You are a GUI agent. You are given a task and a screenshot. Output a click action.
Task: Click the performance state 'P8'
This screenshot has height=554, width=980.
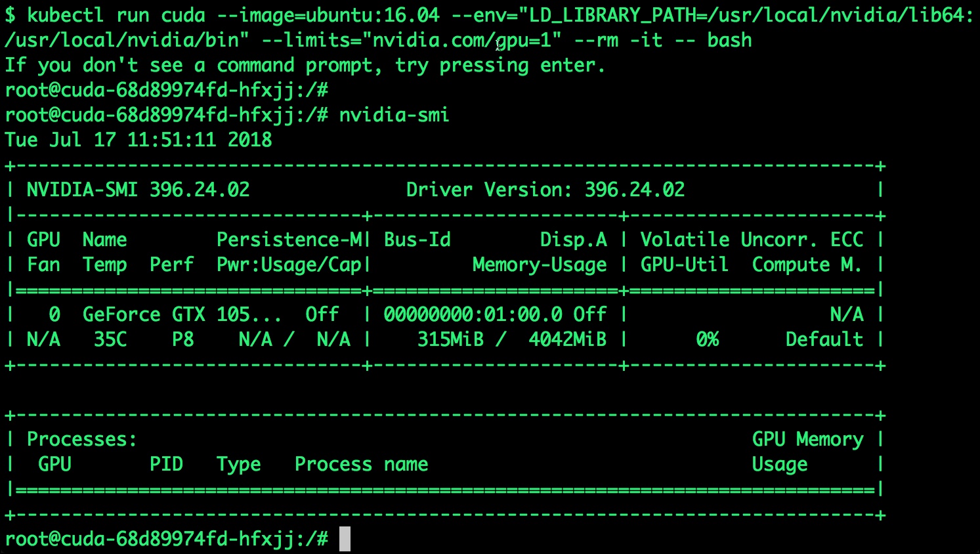[x=183, y=339]
